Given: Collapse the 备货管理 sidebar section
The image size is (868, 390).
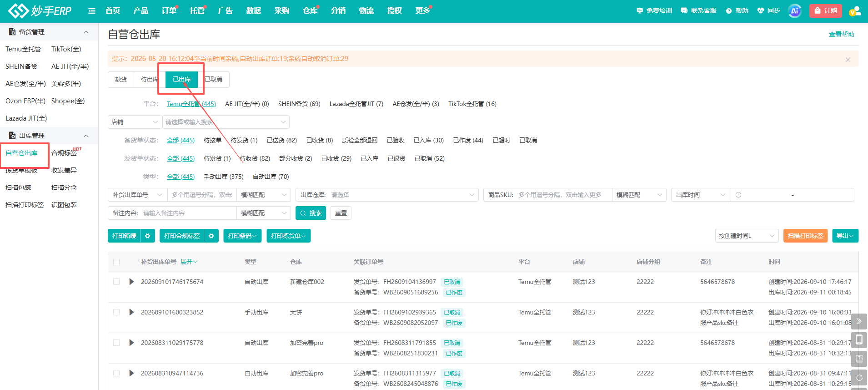Looking at the screenshot, I should point(86,32).
